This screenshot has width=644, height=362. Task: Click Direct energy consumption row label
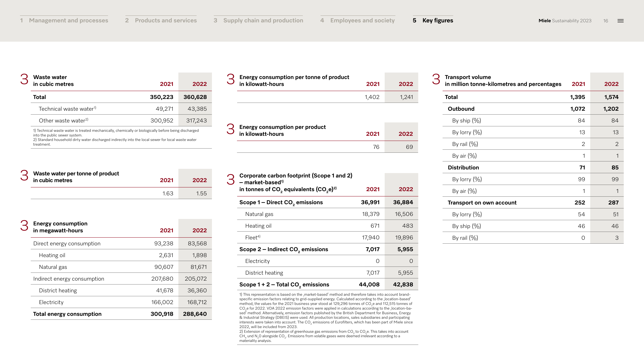[x=67, y=244]
